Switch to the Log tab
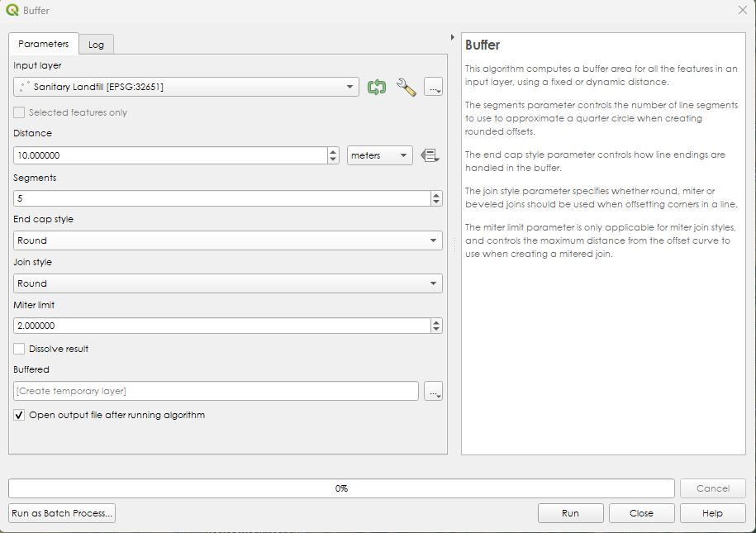The height and width of the screenshot is (533, 756). pyautogui.click(x=96, y=45)
